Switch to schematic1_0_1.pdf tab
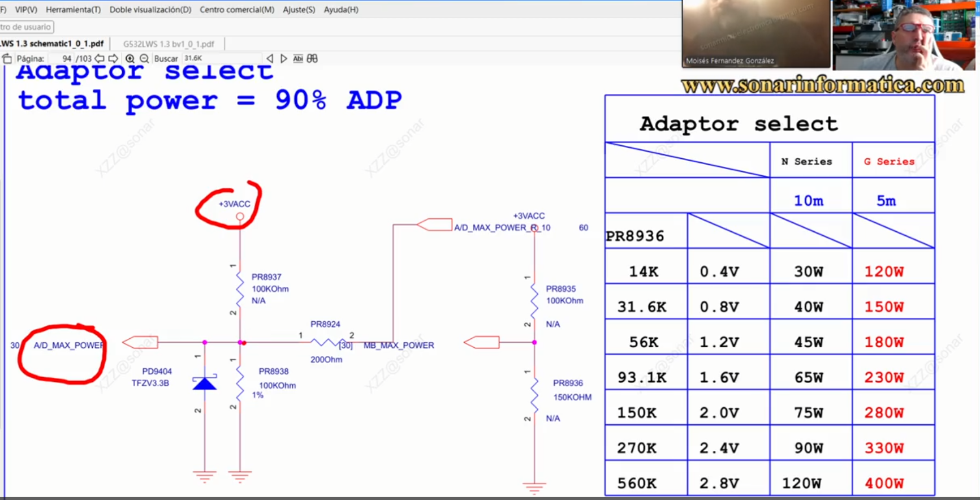 tap(53, 44)
